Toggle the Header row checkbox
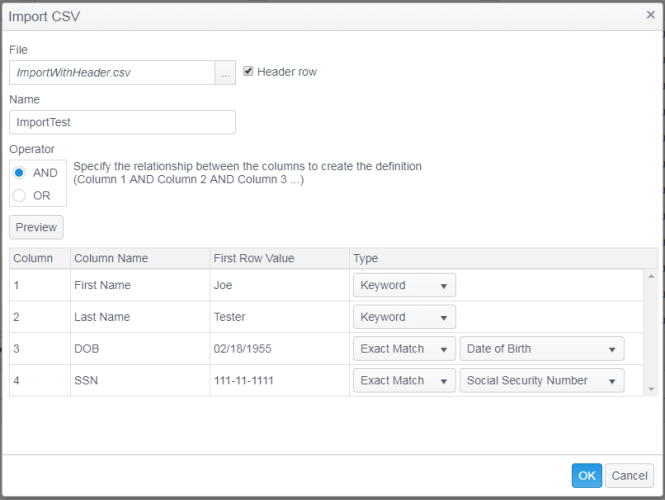 pyautogui.click(x=248, y=71)
